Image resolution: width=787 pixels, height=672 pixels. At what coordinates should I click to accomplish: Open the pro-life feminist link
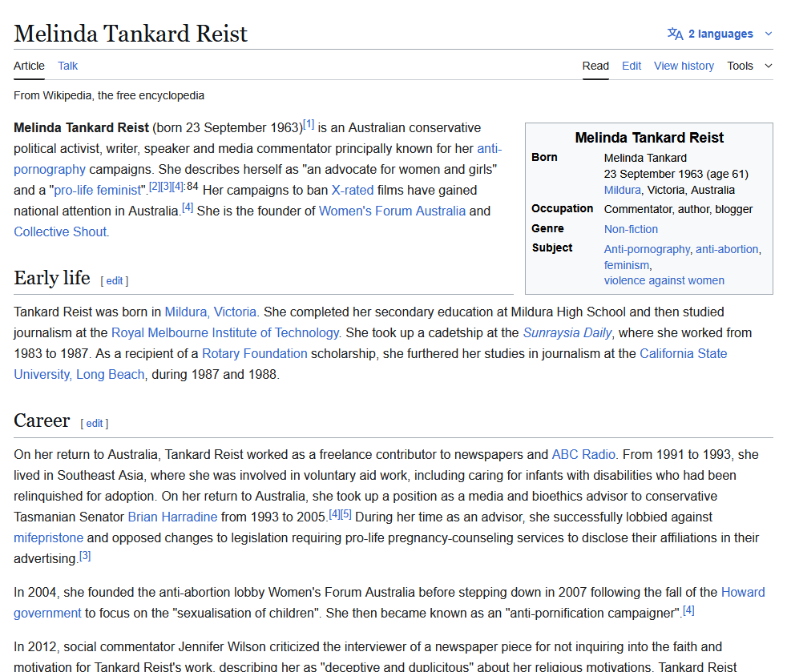(x=98, y=191)
